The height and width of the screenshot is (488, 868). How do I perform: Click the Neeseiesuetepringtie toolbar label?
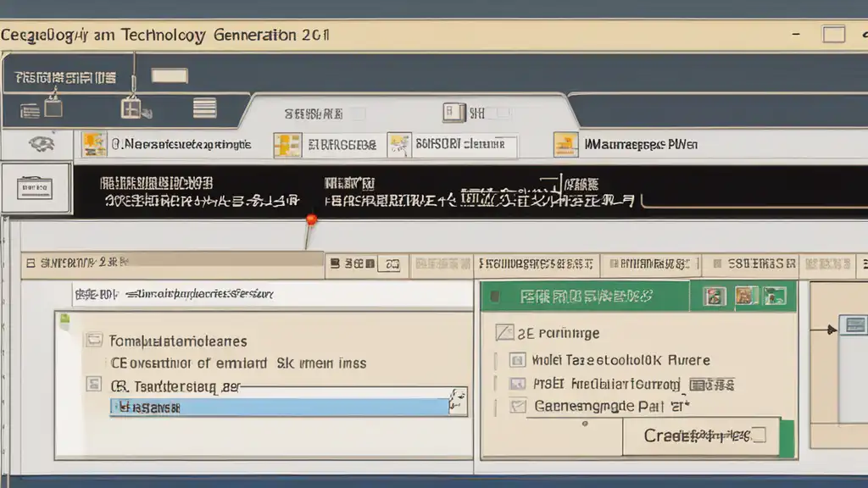click(181, 145)
